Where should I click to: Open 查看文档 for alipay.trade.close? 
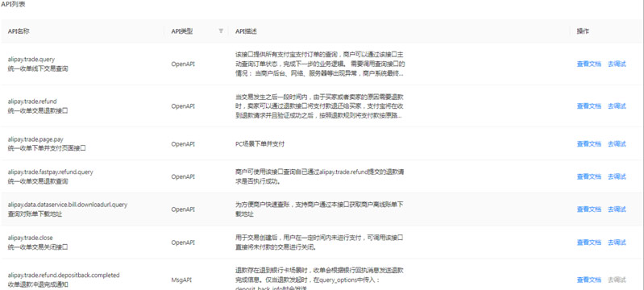(x=588, y=242)
